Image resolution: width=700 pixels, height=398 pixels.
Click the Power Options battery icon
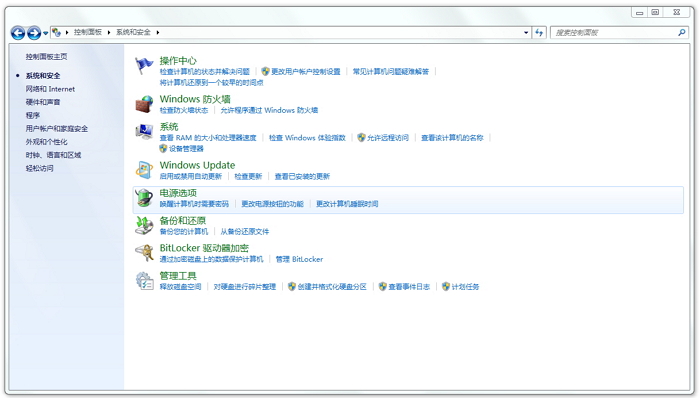click(144, 198)
